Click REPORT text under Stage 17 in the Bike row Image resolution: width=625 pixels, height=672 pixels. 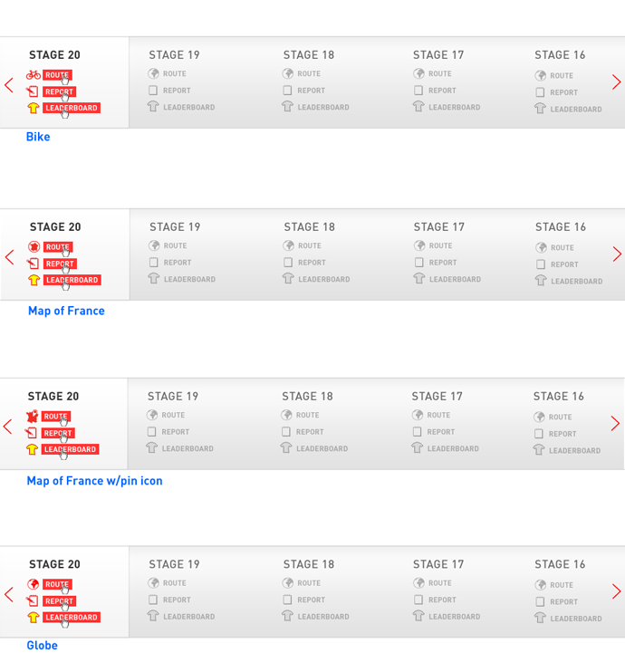(442, 91)
